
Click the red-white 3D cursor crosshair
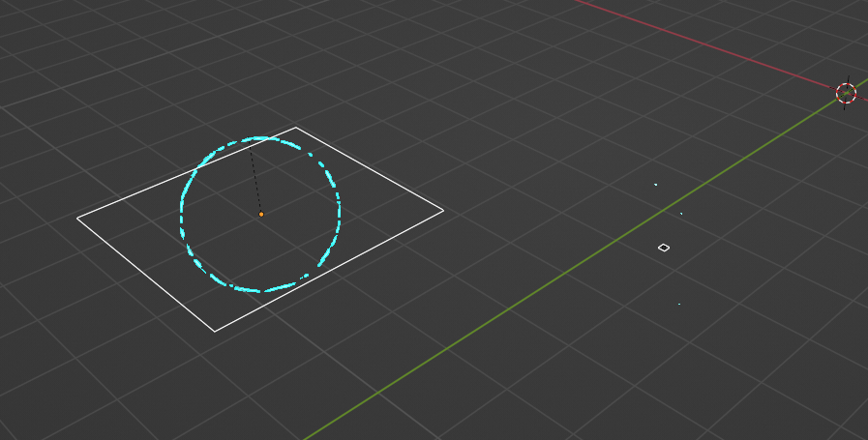846,93
